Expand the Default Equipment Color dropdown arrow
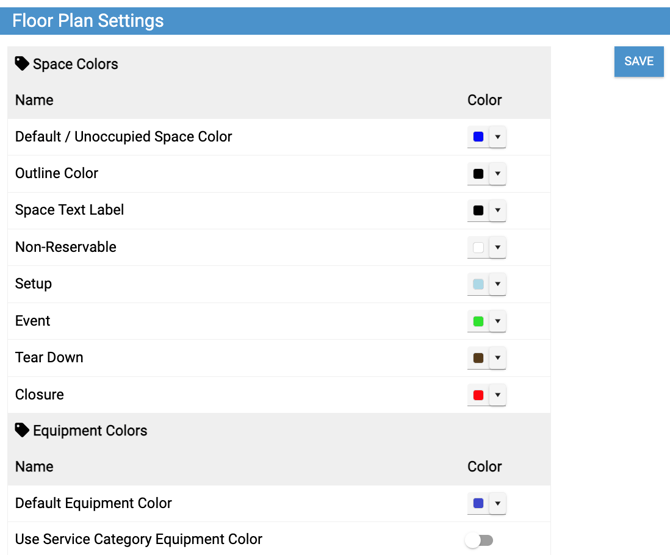Viewport: 670px width, 555px height. pos(498,504)
